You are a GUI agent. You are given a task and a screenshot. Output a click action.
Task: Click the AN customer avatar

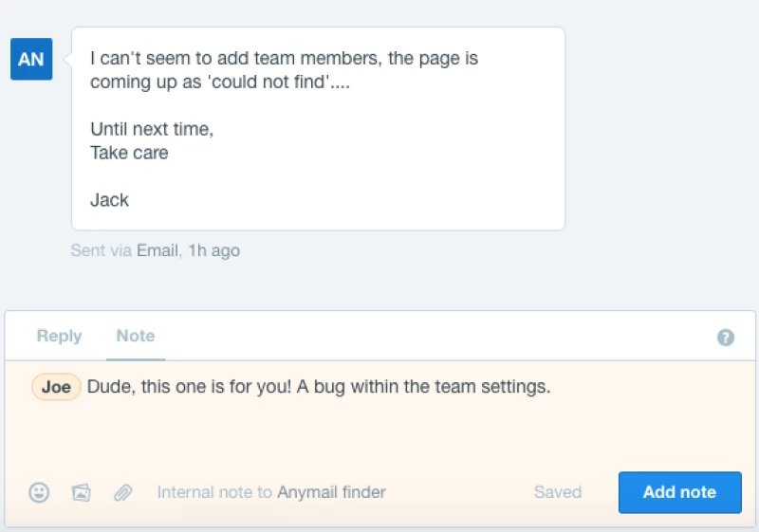(x=31, y=59)
